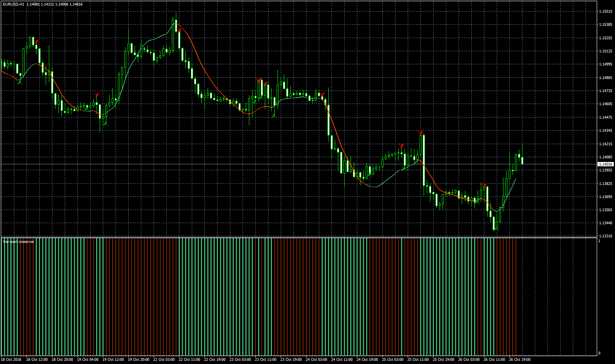615x364 pixels.
Task: Click the 1.13955 price axis label
Action: pos(605,170)
